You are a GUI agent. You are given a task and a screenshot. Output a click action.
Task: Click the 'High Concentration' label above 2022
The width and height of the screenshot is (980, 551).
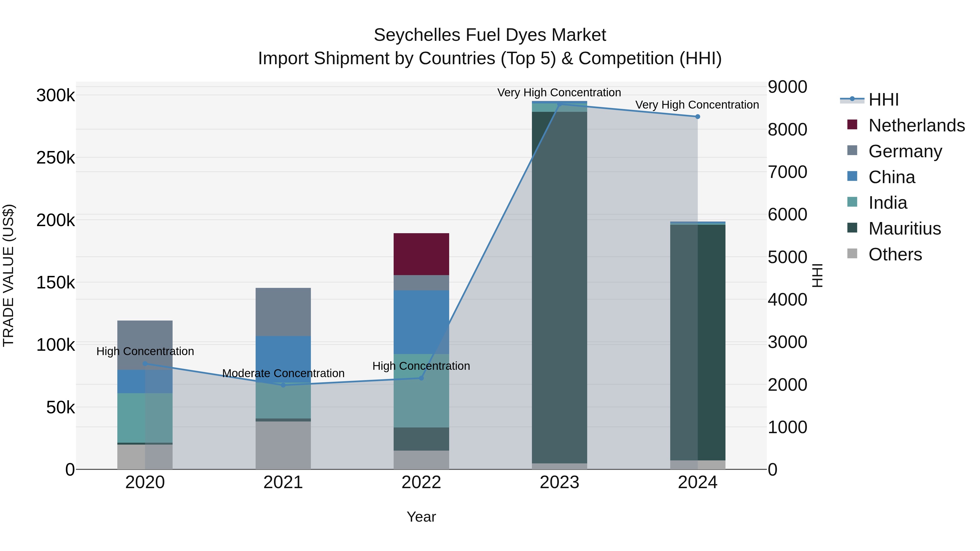click(421, 366)
